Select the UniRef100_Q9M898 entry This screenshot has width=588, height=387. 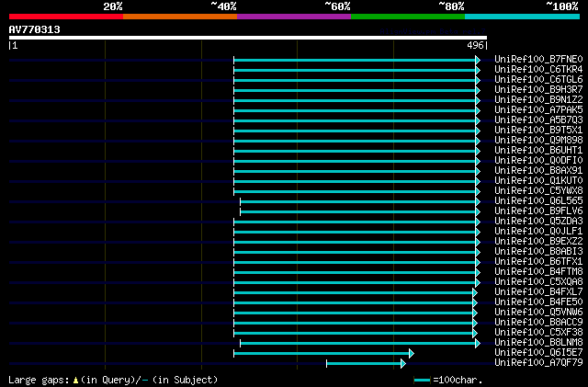(538, 141)
